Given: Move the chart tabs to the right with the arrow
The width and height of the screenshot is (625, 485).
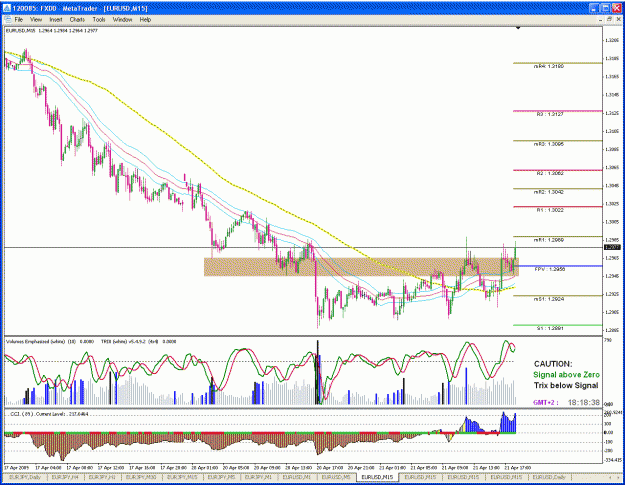Looking at the screenshot, I should [618, 477].
